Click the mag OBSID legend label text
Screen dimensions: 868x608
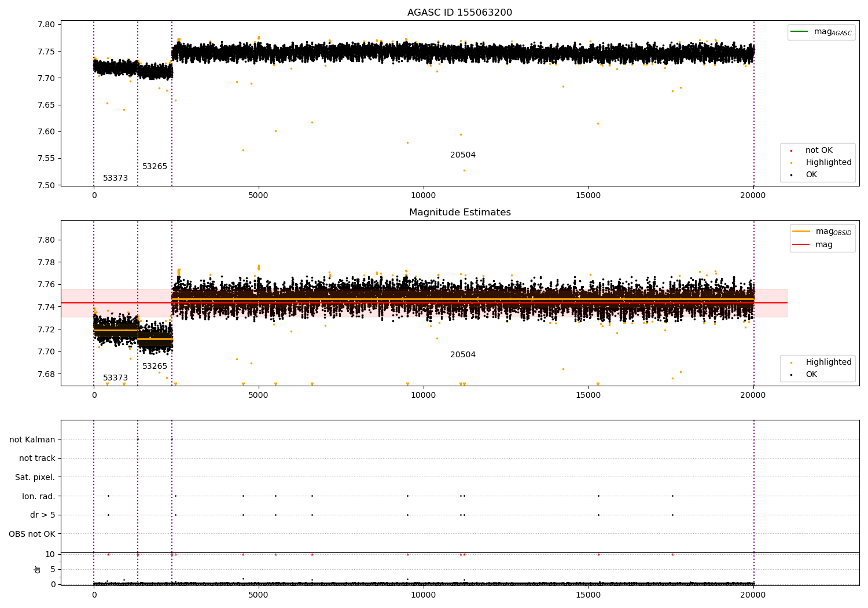(x=834, y=232)
